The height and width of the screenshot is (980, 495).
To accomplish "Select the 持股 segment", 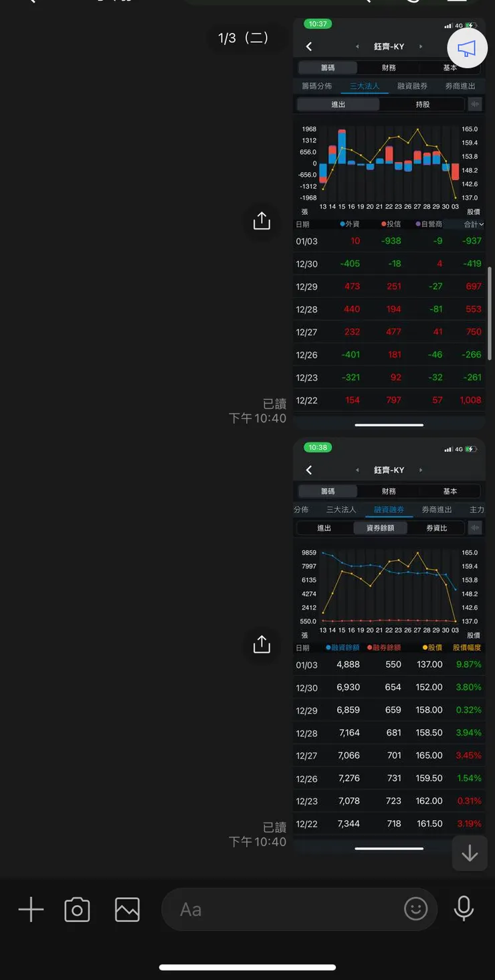I will coord(423,104).
